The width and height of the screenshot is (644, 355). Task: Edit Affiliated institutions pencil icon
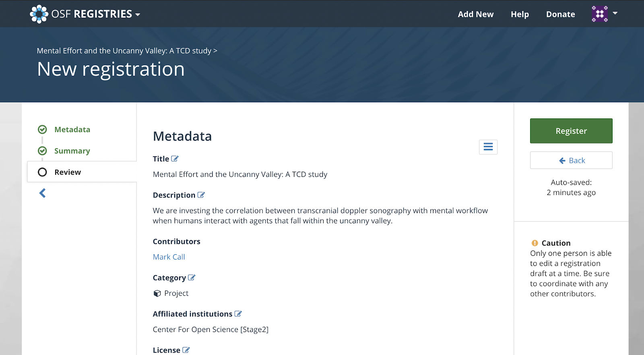pos(238,314)
